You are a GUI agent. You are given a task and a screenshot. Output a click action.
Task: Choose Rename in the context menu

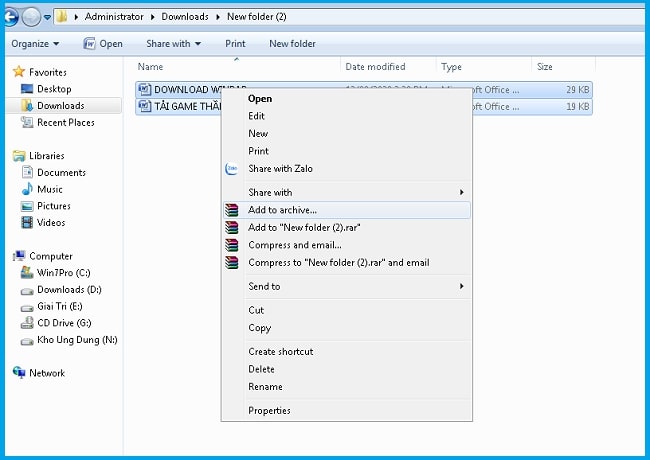point(265,387)
